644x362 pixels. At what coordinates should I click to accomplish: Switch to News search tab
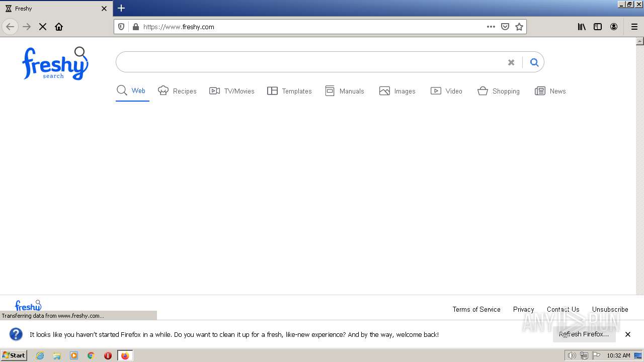click(x=550, y=91)
